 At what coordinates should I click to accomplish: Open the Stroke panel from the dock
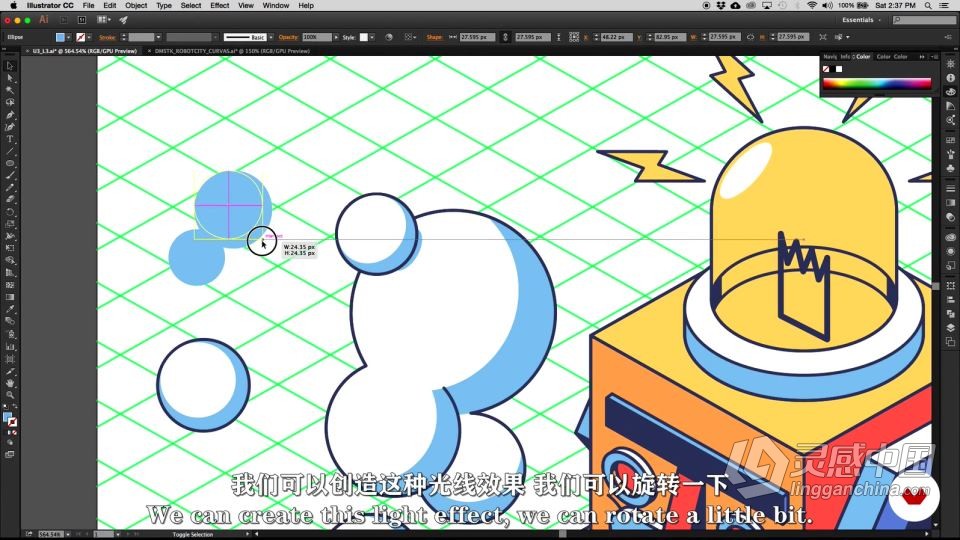click(950, 189)
